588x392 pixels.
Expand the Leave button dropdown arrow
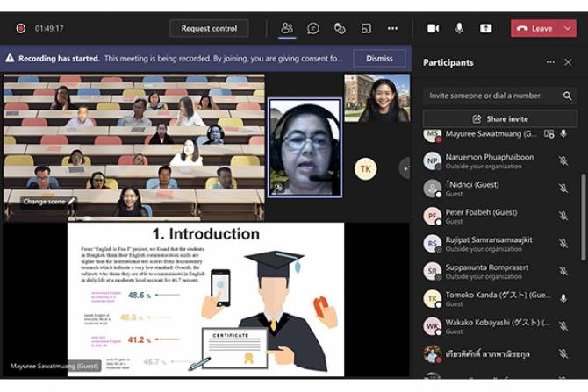(x=568, y=28)
